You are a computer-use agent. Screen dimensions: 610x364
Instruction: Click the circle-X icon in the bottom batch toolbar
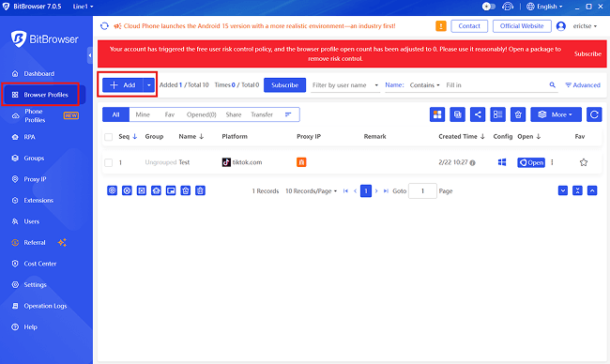pos(127,190)
